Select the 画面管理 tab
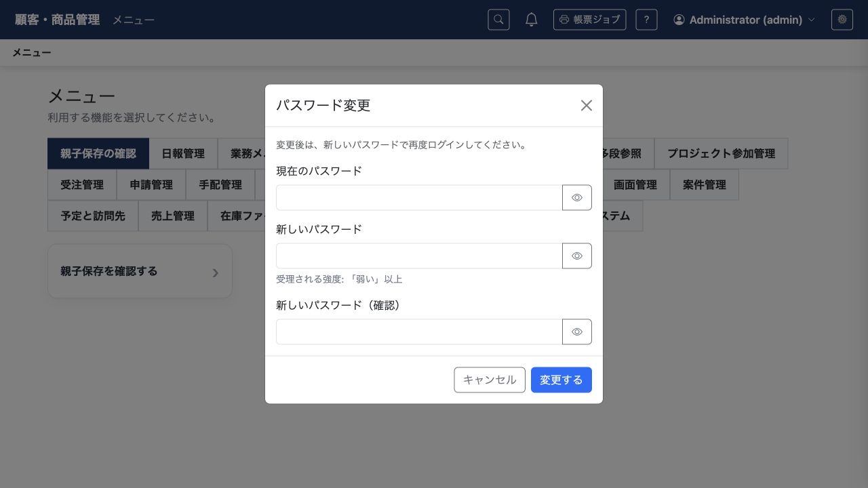Image resolution: width=868 pixels, height=488 pixels. (x=635, y=185)
